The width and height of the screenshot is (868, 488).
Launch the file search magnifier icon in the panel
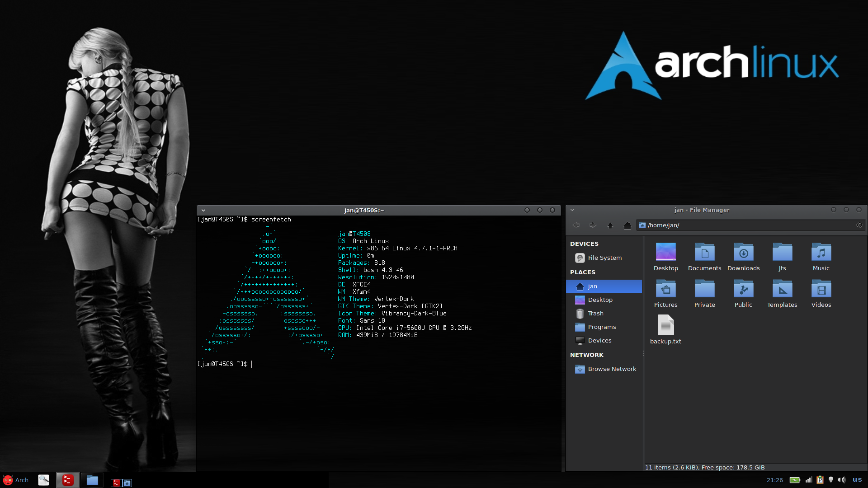tap(44, 480)
